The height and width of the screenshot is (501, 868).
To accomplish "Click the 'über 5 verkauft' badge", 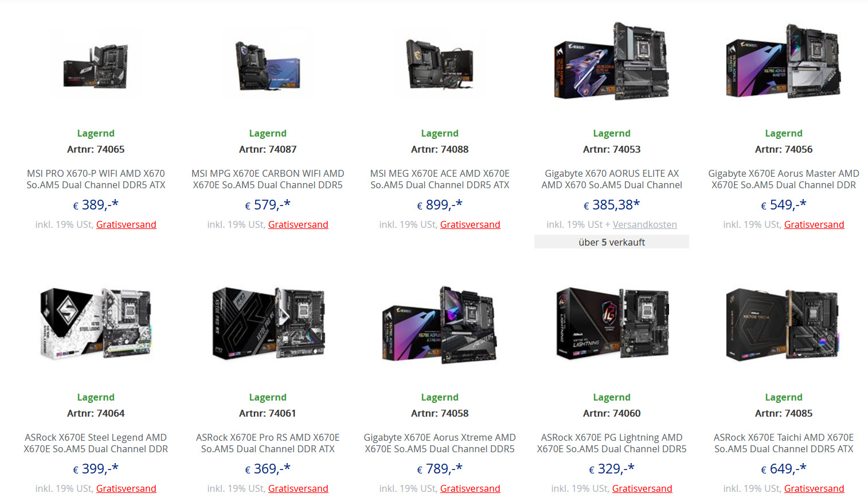I will (612, 242).
